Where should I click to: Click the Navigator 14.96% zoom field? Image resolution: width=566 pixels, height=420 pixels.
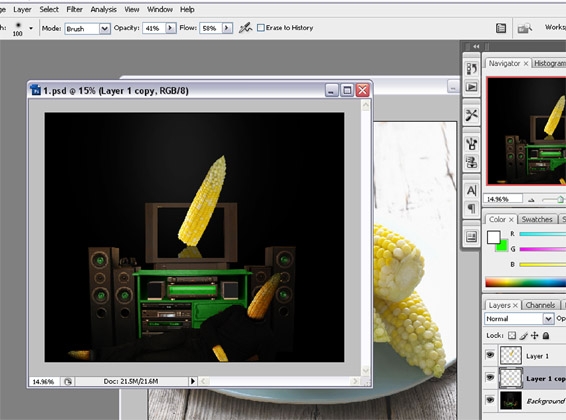click(503, 199)
